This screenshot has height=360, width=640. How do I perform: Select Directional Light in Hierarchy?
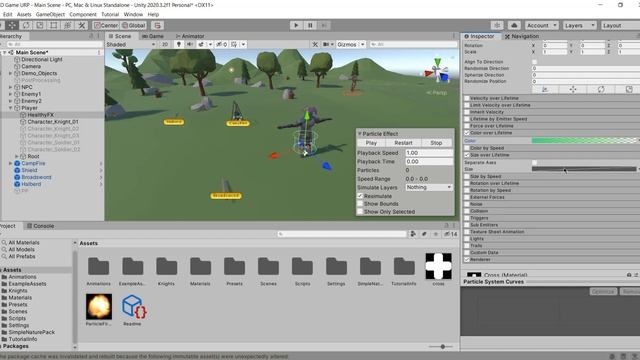point(42,59)
